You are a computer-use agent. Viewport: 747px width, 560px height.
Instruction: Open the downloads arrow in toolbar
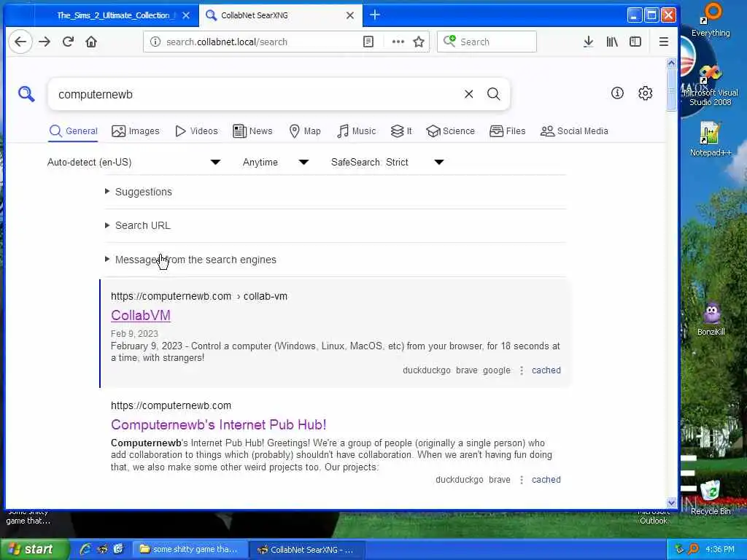coord(589,42)
